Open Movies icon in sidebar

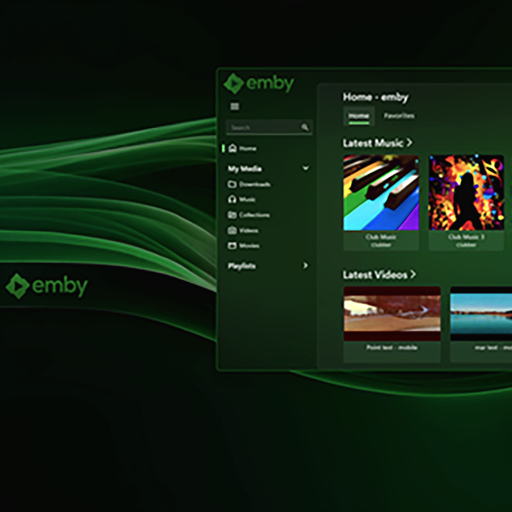232,246
